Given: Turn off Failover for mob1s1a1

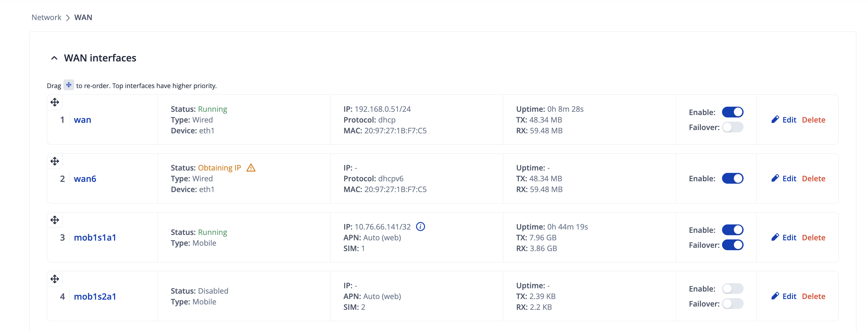Looking at the screenshot, I should (732, 245).
